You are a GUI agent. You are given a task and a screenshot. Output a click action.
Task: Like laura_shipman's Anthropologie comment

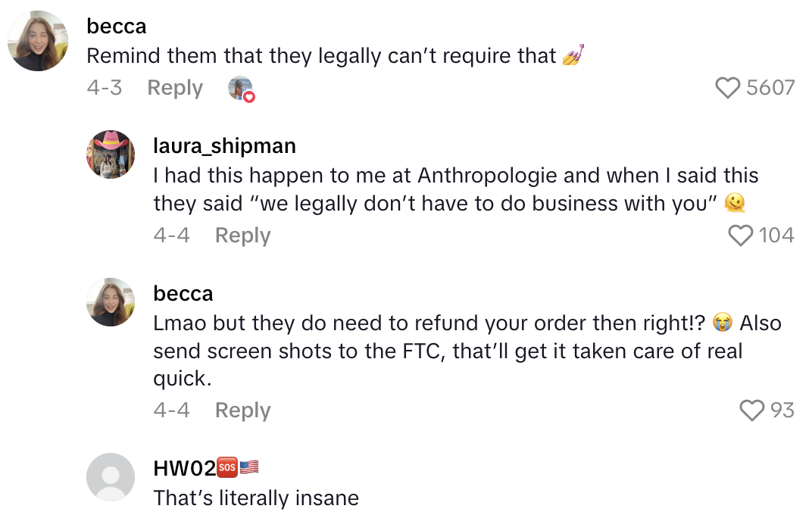[x=740, y=236]
